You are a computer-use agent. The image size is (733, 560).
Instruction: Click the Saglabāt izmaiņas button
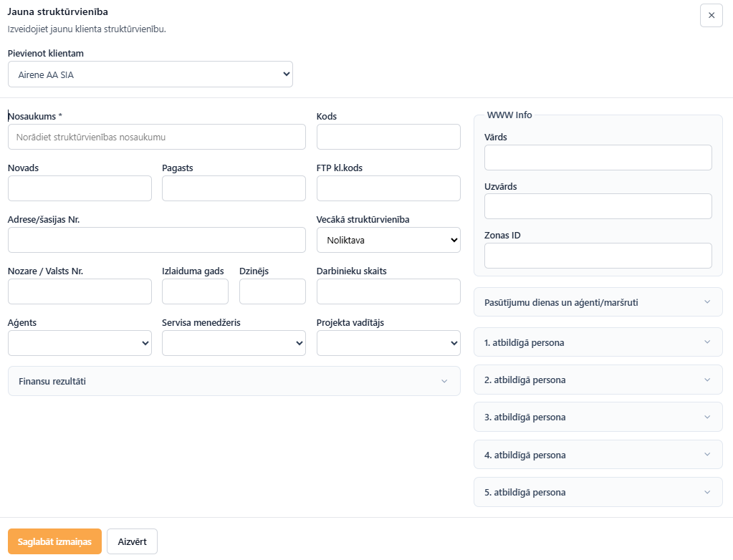pyautogui.click(x=54, y=541)
